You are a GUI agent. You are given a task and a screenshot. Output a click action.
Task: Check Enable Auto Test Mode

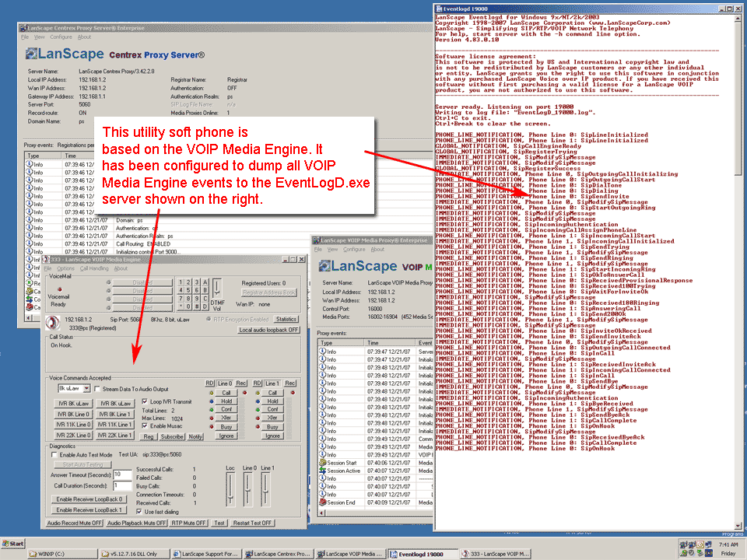[x=54, y=455]
